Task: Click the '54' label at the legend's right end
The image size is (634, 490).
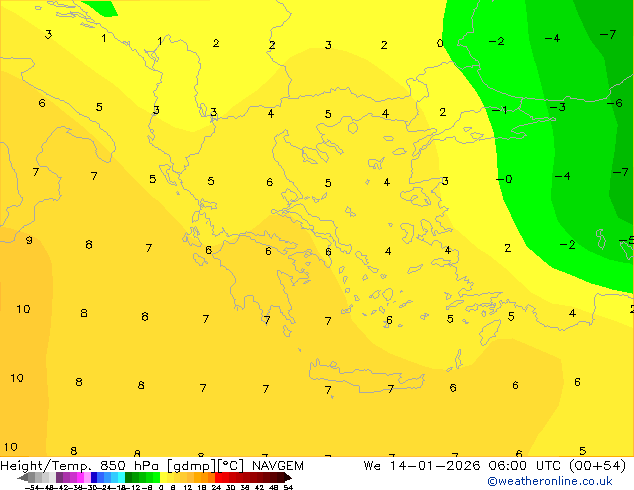Action: coord(288,487)
